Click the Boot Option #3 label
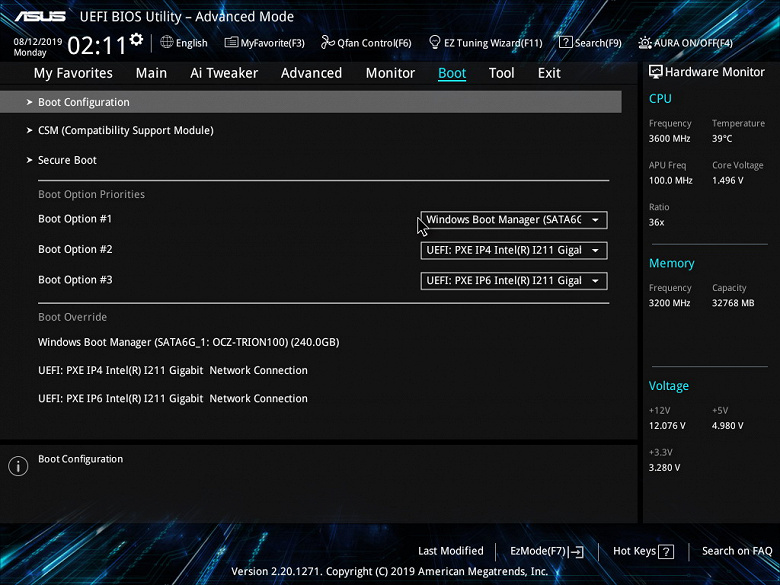Viewport: 780px width, 585px height. coord(75,280)
